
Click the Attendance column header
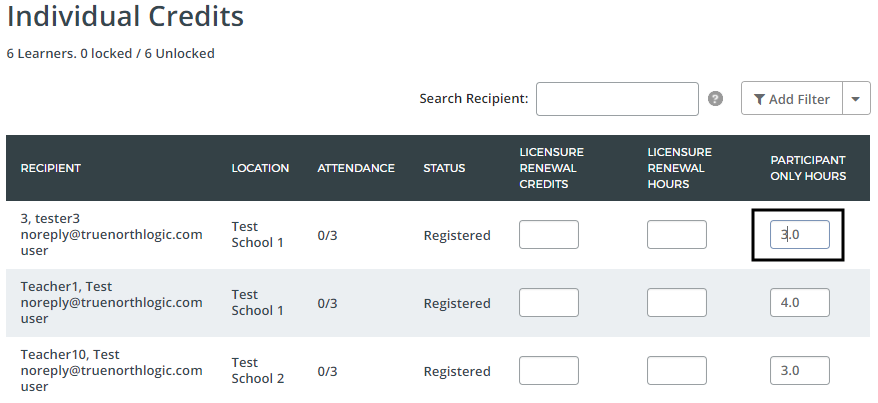pos(356,168)
